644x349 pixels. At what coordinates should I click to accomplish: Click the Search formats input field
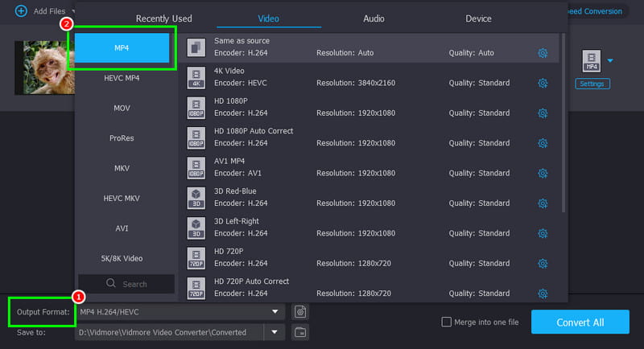[126, 284]
